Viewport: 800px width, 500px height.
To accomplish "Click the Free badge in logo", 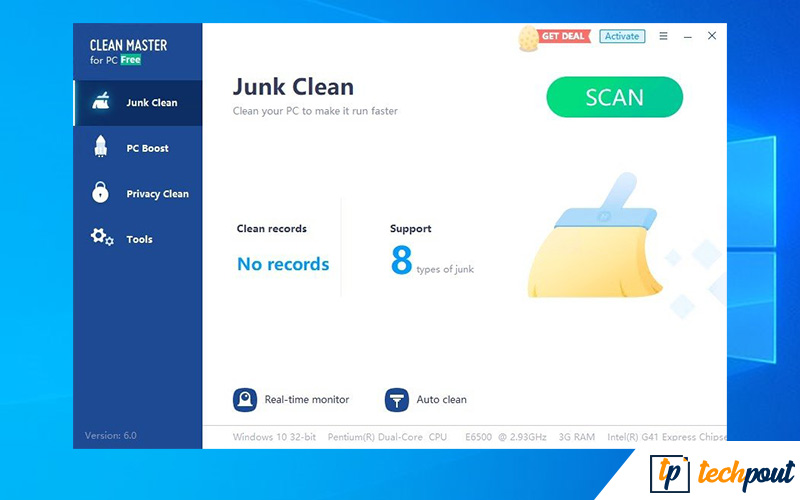I will click(131, 60).
